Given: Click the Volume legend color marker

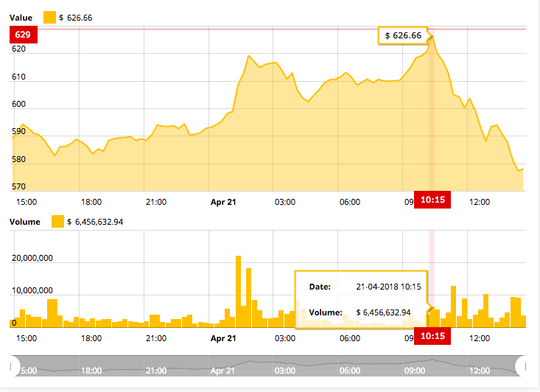Looking at the screenshot, I should pyautogui.click(x=57, y=220).
